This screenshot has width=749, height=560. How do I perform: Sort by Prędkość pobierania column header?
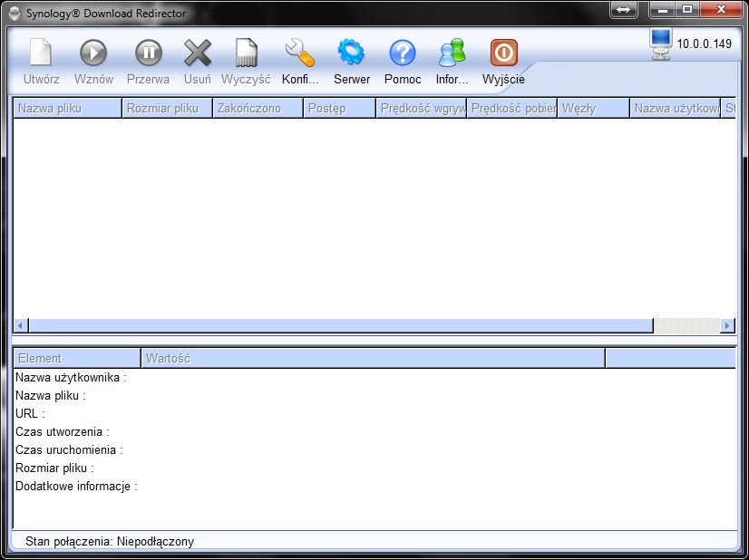coord(512,109)
